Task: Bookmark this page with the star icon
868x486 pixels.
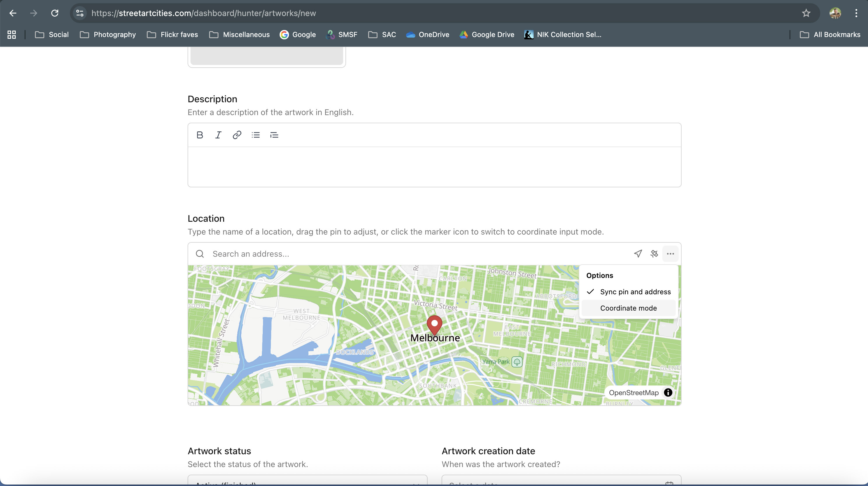Action: (806, 13)
